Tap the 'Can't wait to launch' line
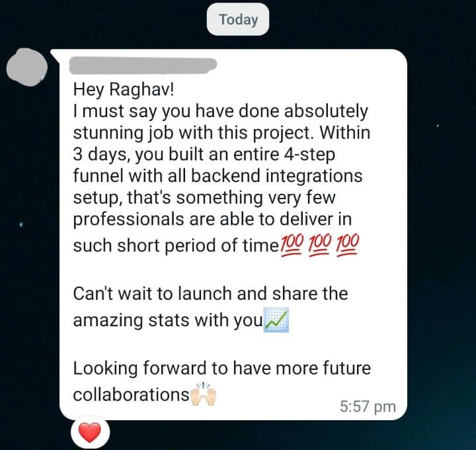Image resolution: width=476 pixels, height=450 pixels. [x=210, y=294]
